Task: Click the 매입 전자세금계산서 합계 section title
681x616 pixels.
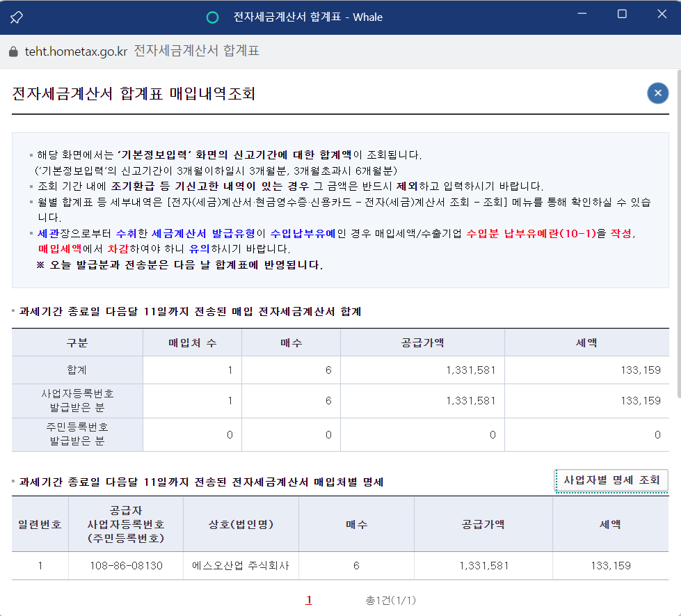Action: click(190, 312)
